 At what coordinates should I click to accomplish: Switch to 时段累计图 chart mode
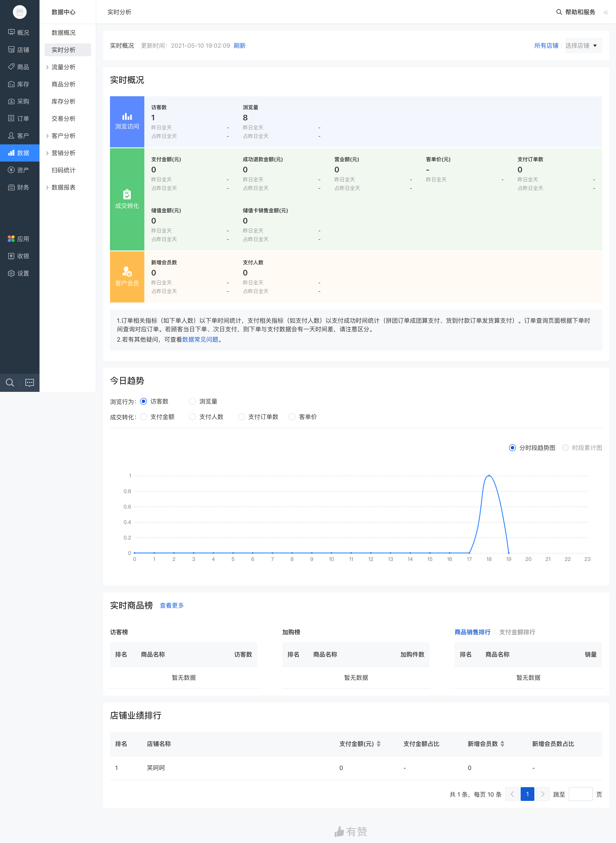[565, 448]
